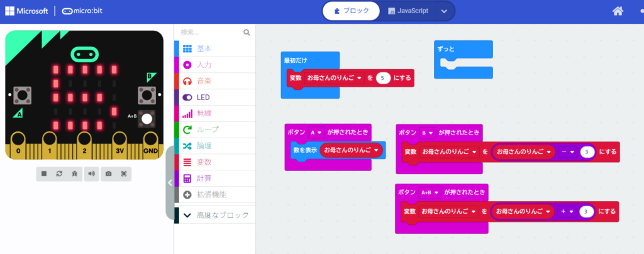This screenshot has height=254, width=644.
Task: Select the 数を表示 block
Action: 305,150
